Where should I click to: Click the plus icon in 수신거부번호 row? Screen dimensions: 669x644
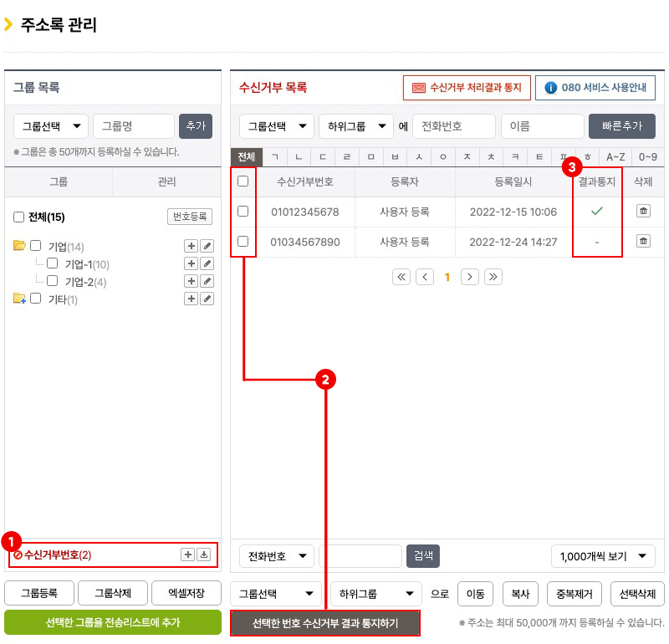pyautogui.click(x=187, y=555)
